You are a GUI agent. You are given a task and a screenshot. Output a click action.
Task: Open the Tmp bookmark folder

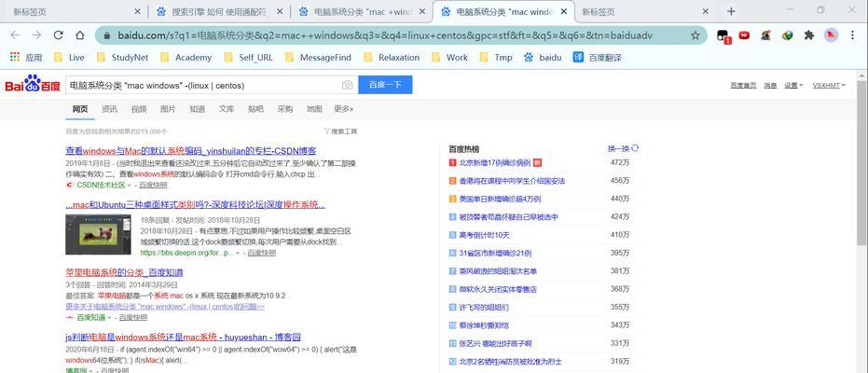pos(496,57)
